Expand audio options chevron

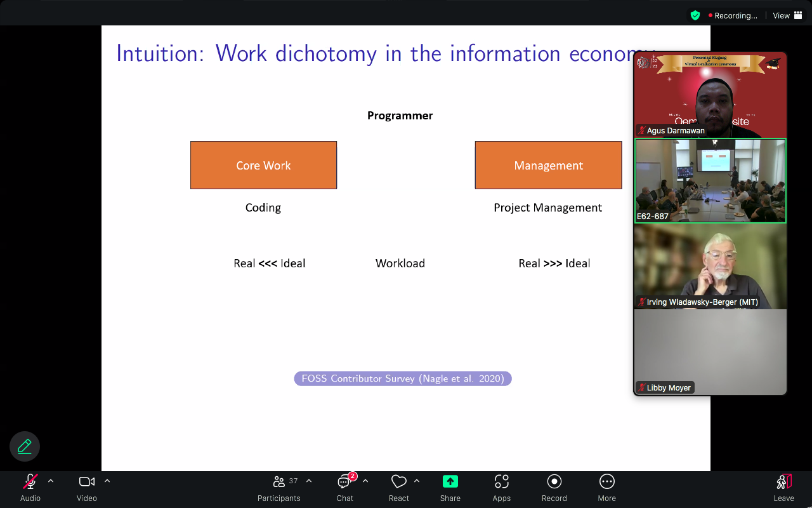click(x=51, y=481)
